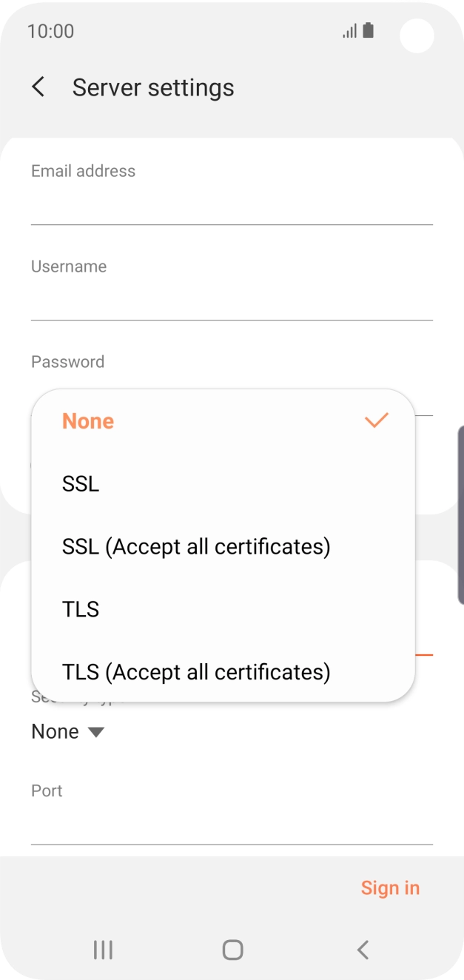Screen dimensions: 464x980
Task: Pick TLS security type
Action: [81, 609]
